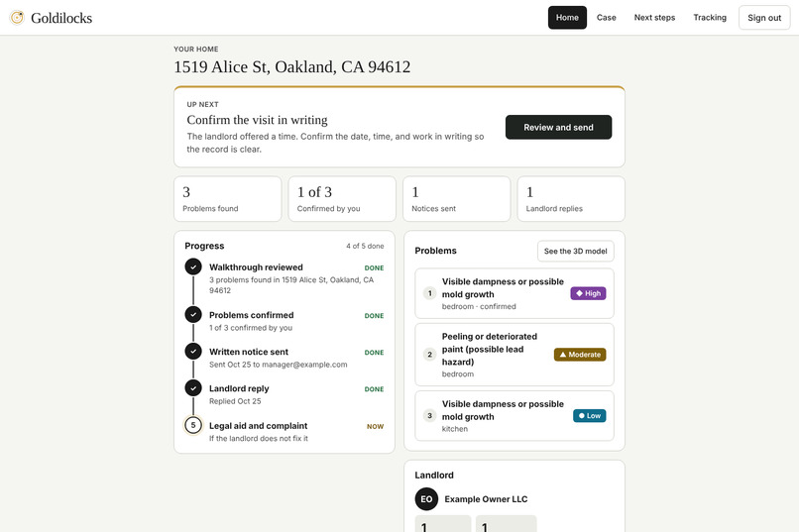Click the Moderate severity badge
799x532 pixels.
(x=580, y=355)
